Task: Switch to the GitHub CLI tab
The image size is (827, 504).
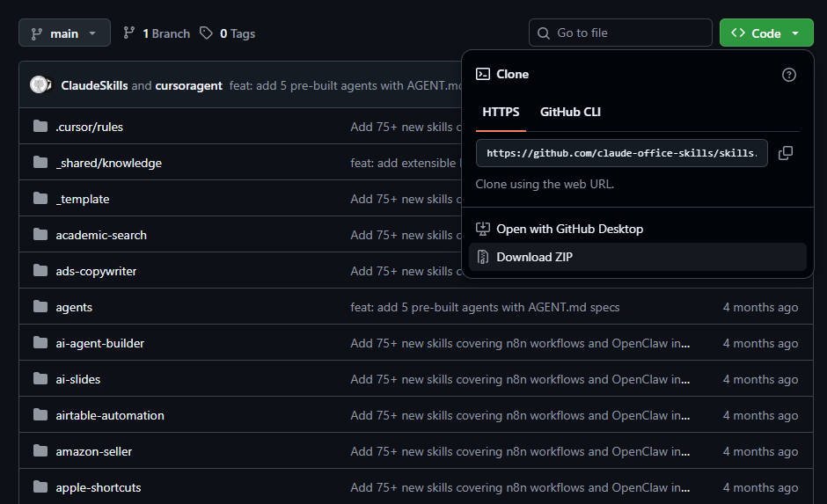Action: click(x=570, y=112)
